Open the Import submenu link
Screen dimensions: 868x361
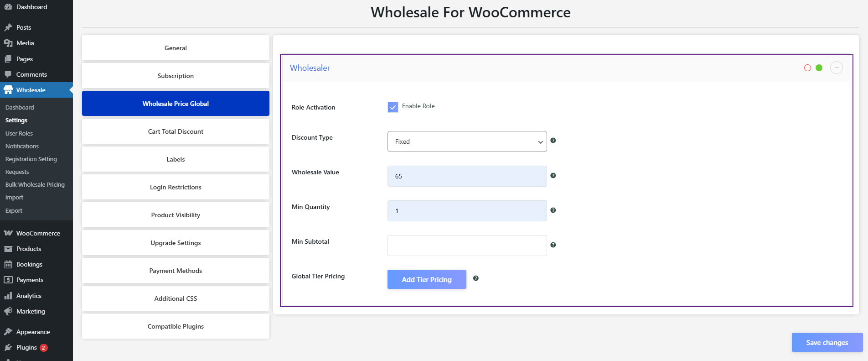click(14, 197)
